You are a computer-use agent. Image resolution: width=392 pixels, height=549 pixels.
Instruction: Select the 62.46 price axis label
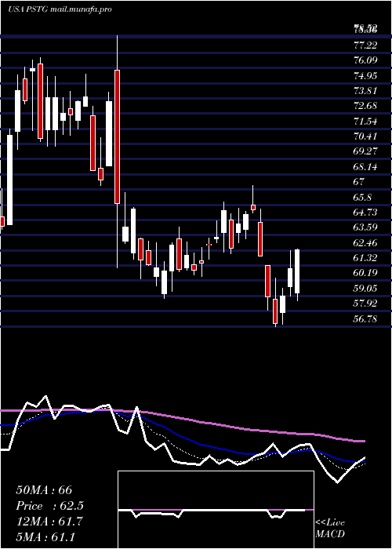(365, 242)
